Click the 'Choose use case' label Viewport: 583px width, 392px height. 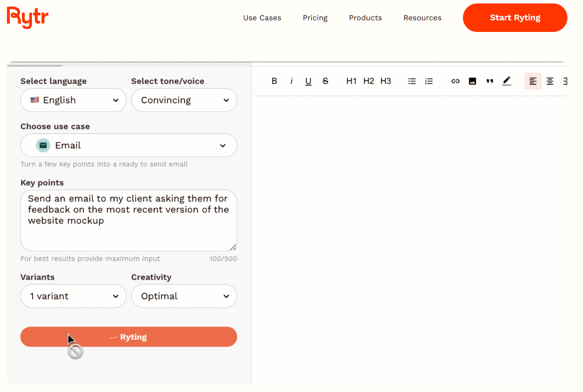pyautogui.click(x=55, y=126)
